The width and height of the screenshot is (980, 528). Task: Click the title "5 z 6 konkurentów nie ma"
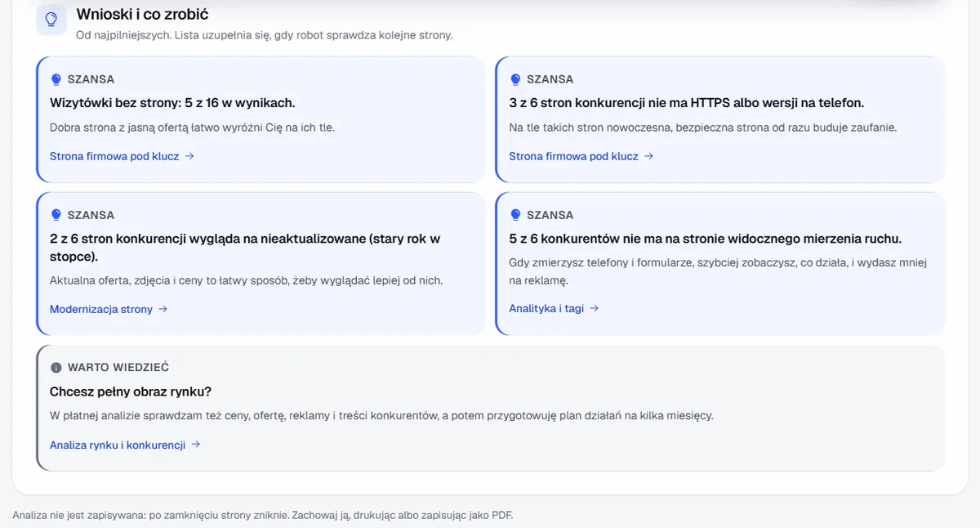click(706, 239)
